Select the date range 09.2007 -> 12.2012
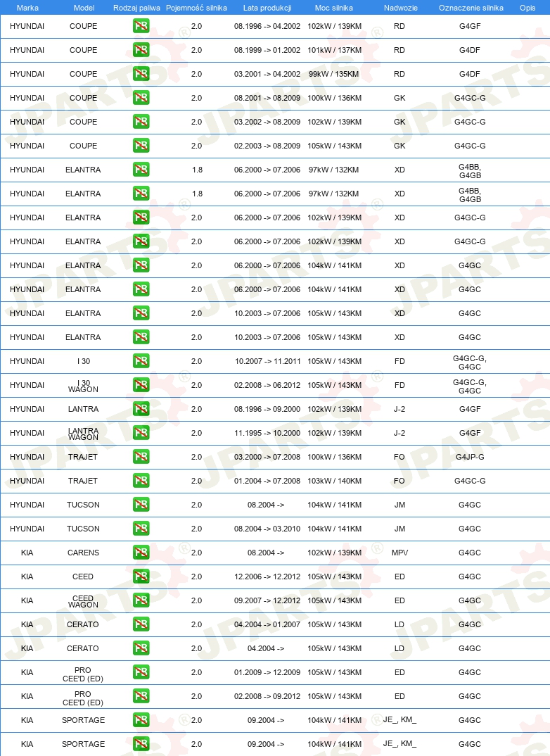Viewport: 550px width, 756px height. pos(267,600)
